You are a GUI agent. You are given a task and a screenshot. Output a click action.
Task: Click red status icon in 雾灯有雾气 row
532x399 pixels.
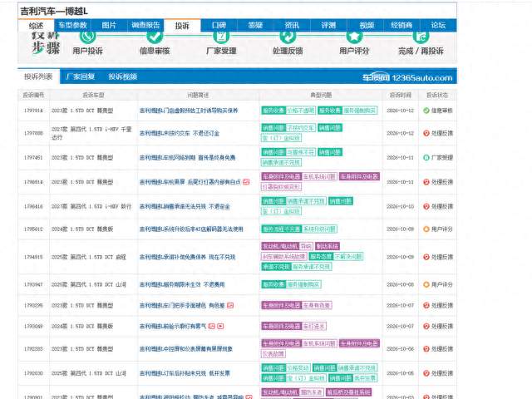[426, 326]
